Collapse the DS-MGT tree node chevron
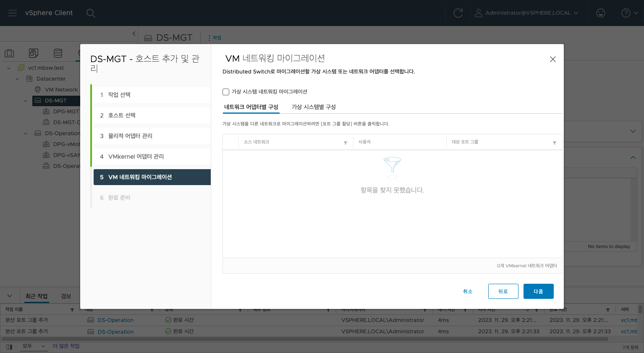The height and width of the screenshot is (353, 644). pyautogui.click(x=26, y=100)
